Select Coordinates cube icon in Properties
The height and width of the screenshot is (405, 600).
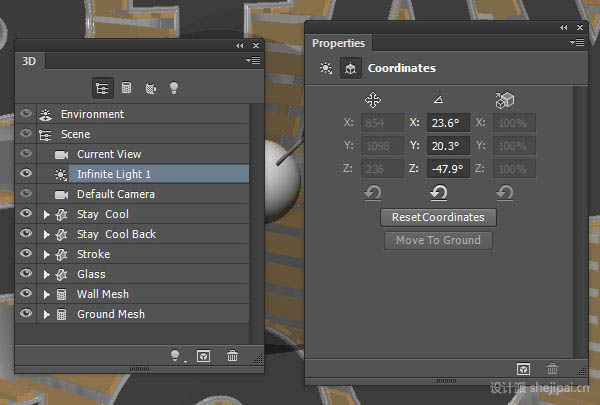(351, 69)
